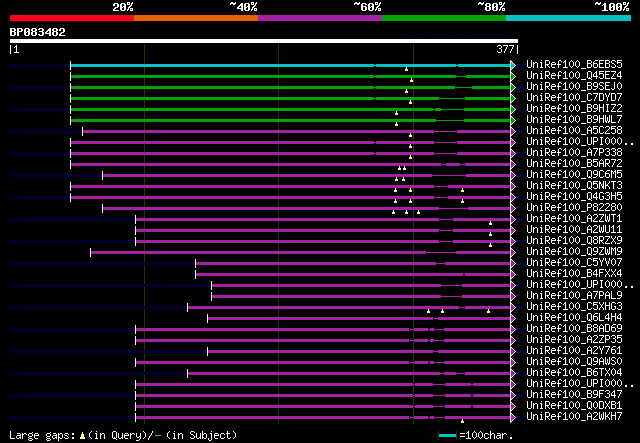Select the UniRef100_B9F347 label
This screenshot has width=640, height=443.
tap(574, 395)
